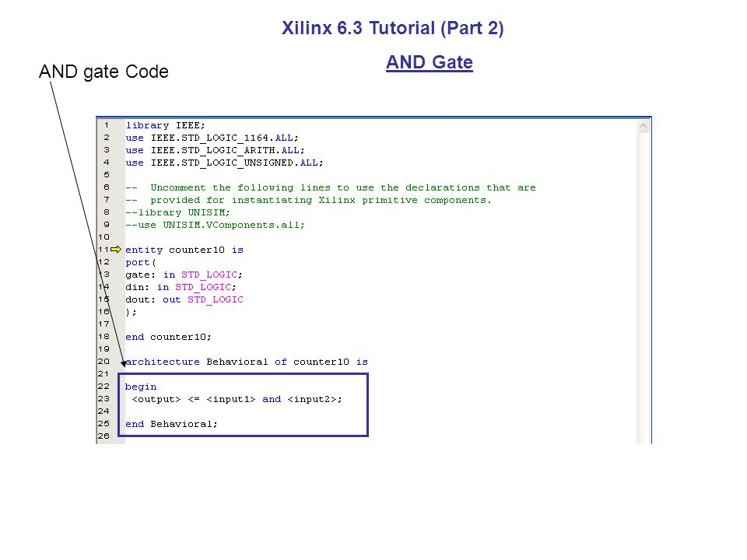Click the scroll up arrow in code editor
Viewport: 747px width, 560px height.
(643, 126)
